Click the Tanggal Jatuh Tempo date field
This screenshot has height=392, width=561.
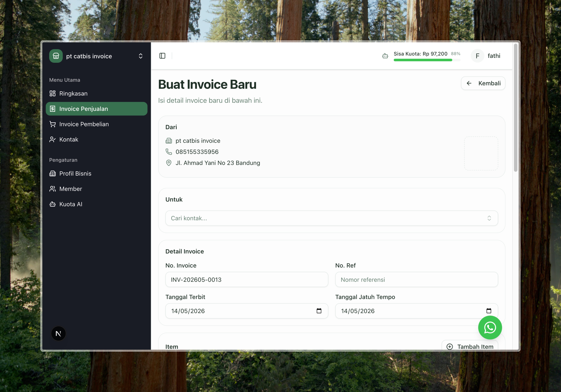point(416,311)
